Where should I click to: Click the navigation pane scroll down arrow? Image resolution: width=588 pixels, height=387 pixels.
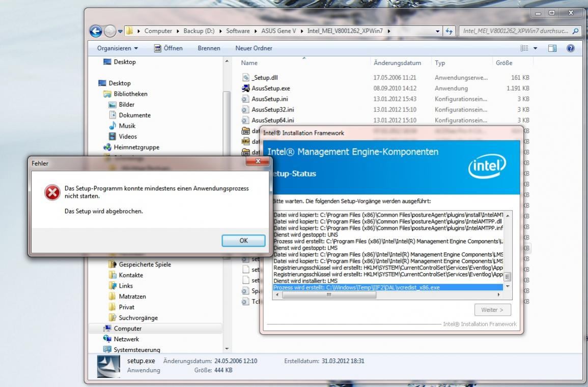(227, 349)
